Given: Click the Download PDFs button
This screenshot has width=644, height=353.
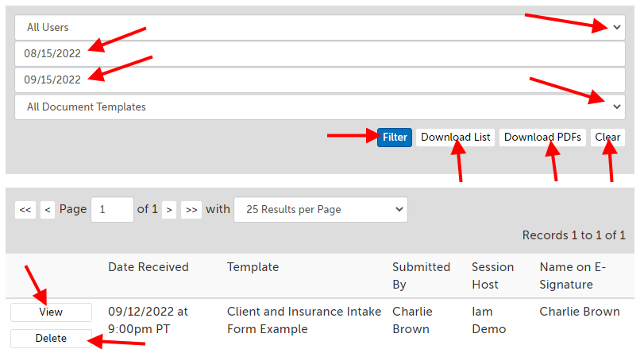Looking at the screenshot, I should pyautogui.click(x=542, y=138).
